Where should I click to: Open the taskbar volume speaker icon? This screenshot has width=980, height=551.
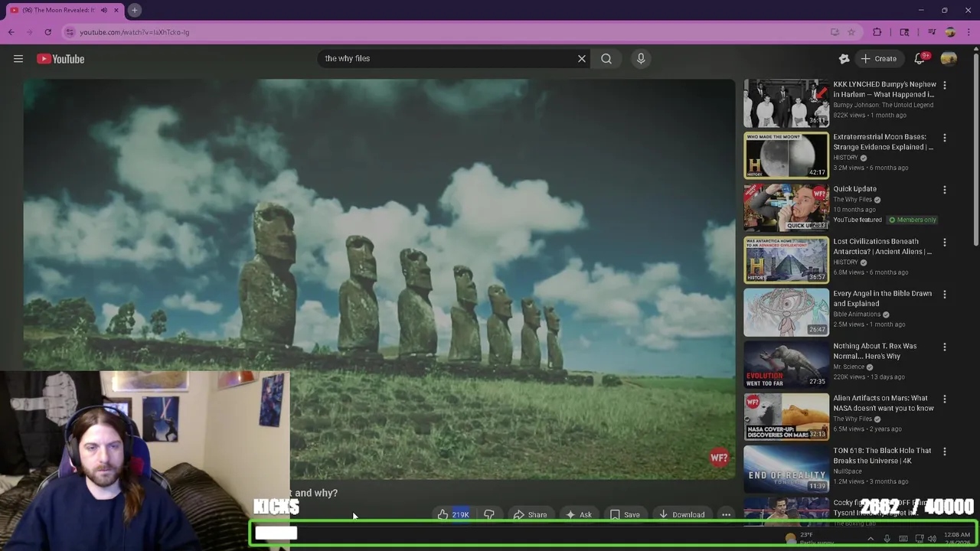[932, 539]
